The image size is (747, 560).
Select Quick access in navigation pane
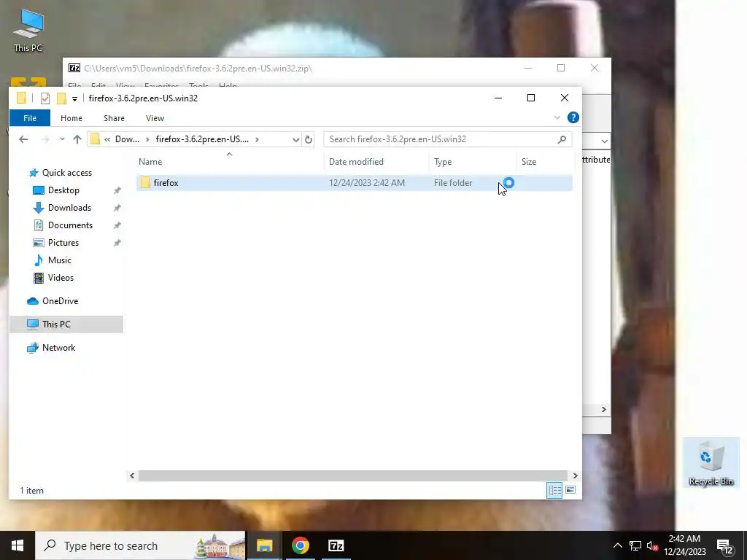click(66, 173)
